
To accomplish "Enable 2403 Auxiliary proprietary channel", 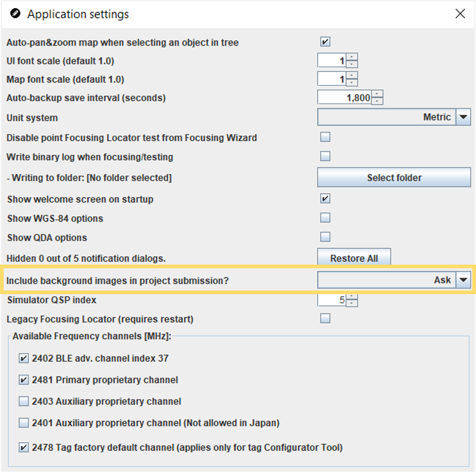I will click(x=23, y=401).
